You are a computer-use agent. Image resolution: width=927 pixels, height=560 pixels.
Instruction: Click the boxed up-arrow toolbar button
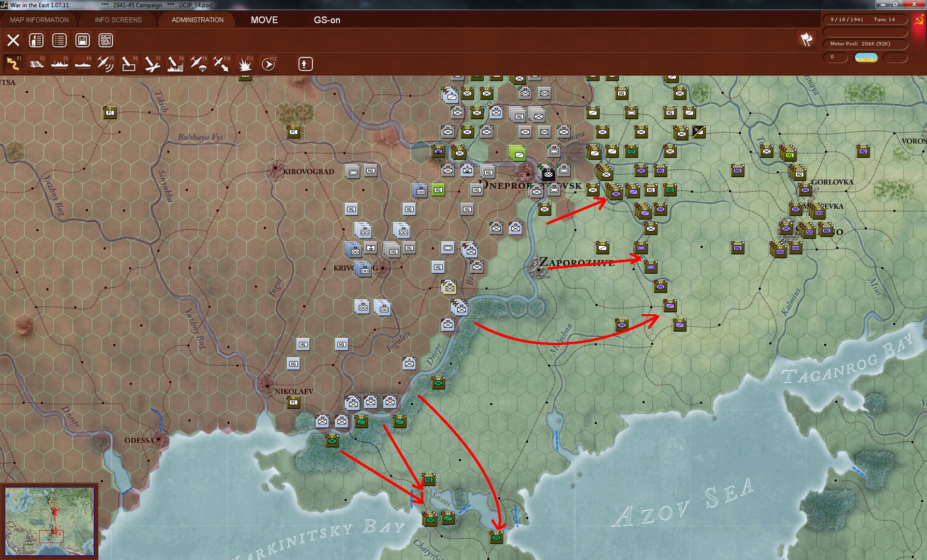pos(305,64)
